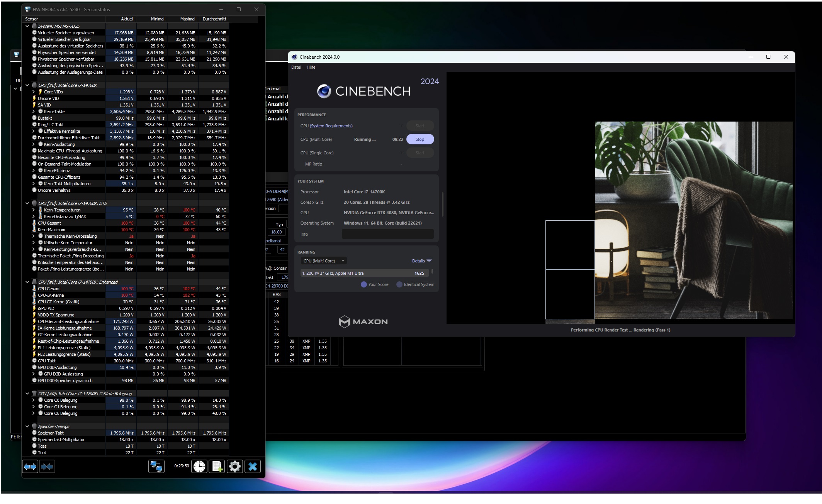Expand the Core VIDs sensor row
This screenshot has height=504, width=822.
point(34,92)
